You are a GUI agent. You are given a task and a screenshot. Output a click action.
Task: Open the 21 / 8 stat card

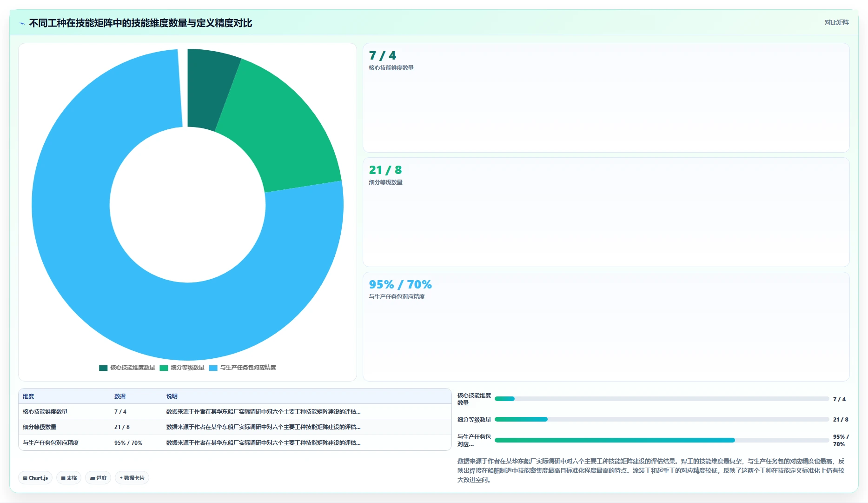(606, 212)
